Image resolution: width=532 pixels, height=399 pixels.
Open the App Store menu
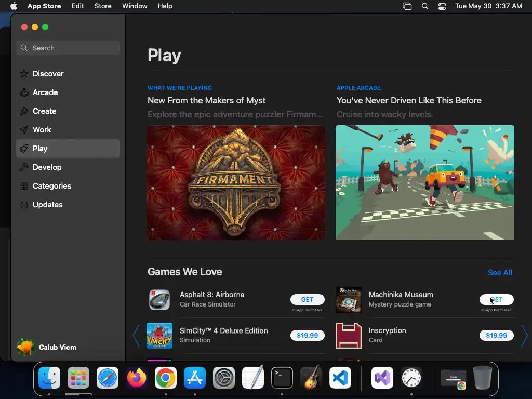tap(44, 6)
